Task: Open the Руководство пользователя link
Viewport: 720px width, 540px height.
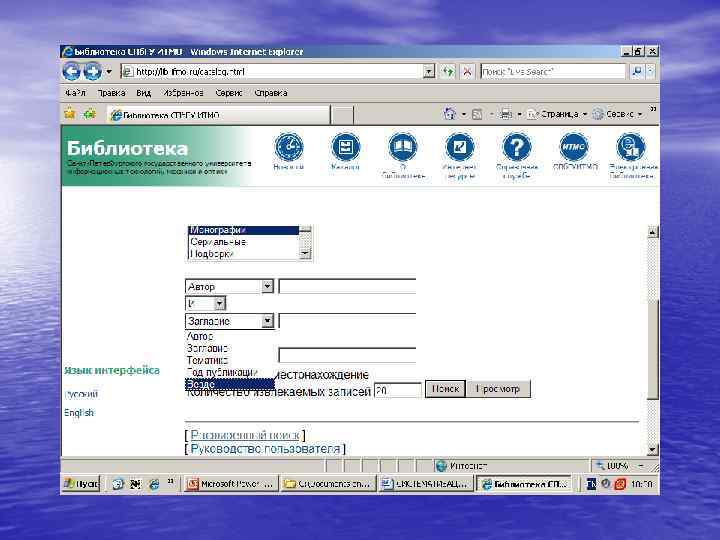Action: 265,449
